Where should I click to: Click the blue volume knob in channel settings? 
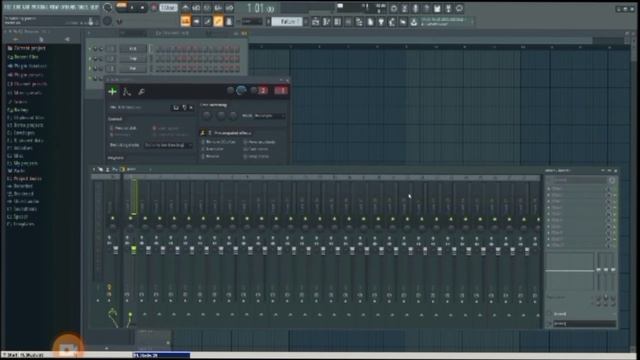tap(241, 91)
